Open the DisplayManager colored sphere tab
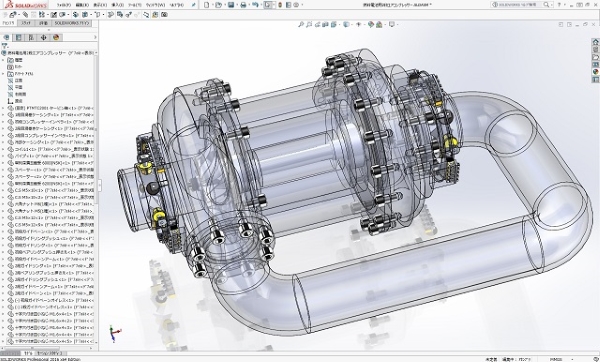Screen dimensions: 600x362 pyautogui.click(x=56, y=38)
